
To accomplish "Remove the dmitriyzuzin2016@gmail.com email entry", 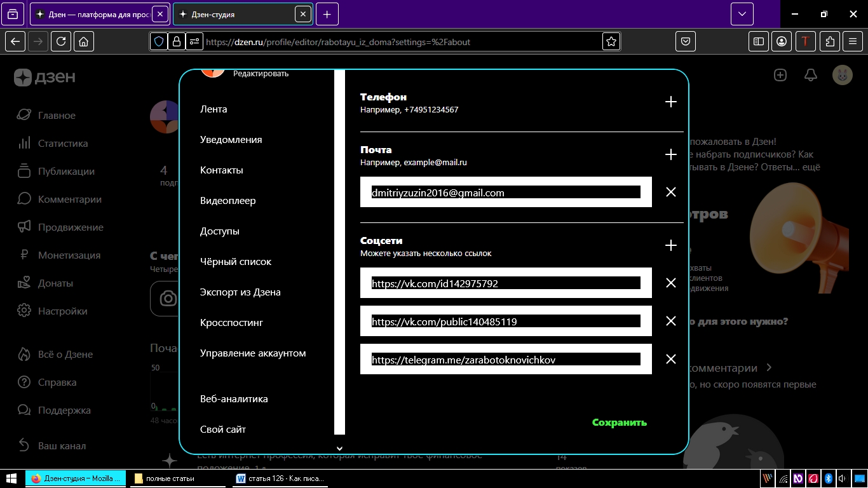I will coord(670,192).
